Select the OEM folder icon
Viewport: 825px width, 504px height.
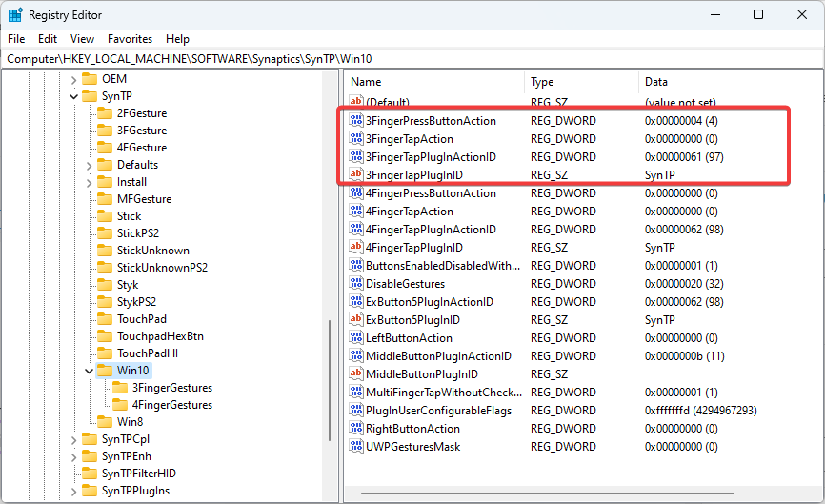coord(90,79)
